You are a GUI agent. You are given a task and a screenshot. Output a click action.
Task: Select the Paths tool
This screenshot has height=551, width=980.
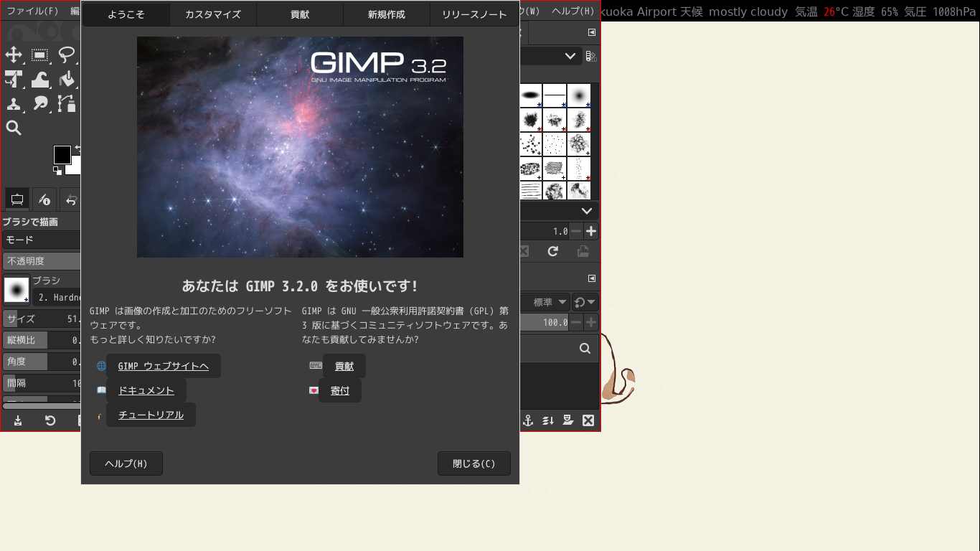pos(67,104)
